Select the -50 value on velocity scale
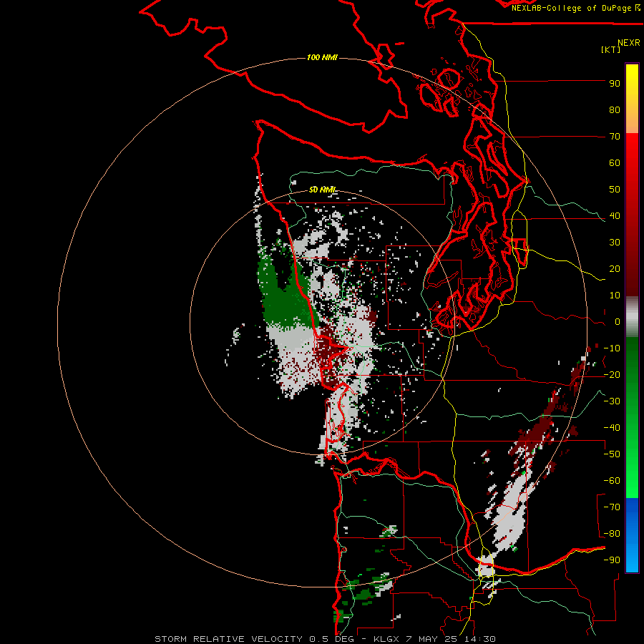The width and height of the screenshot is (644, 644). click(x=612, y=454)
